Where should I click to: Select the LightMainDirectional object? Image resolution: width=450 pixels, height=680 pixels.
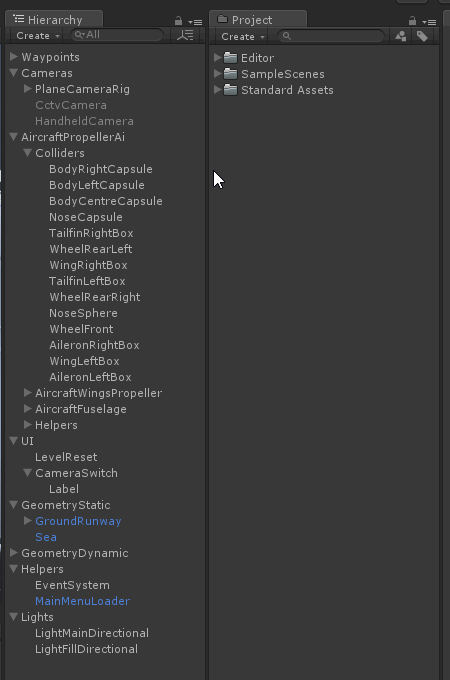[92, 633]
